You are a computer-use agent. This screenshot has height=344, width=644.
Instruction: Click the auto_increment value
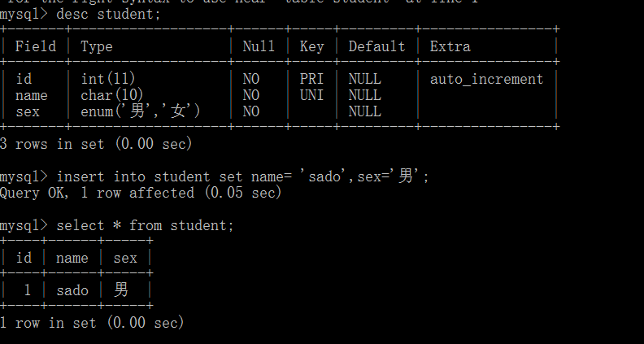click(x=487, y=79)
